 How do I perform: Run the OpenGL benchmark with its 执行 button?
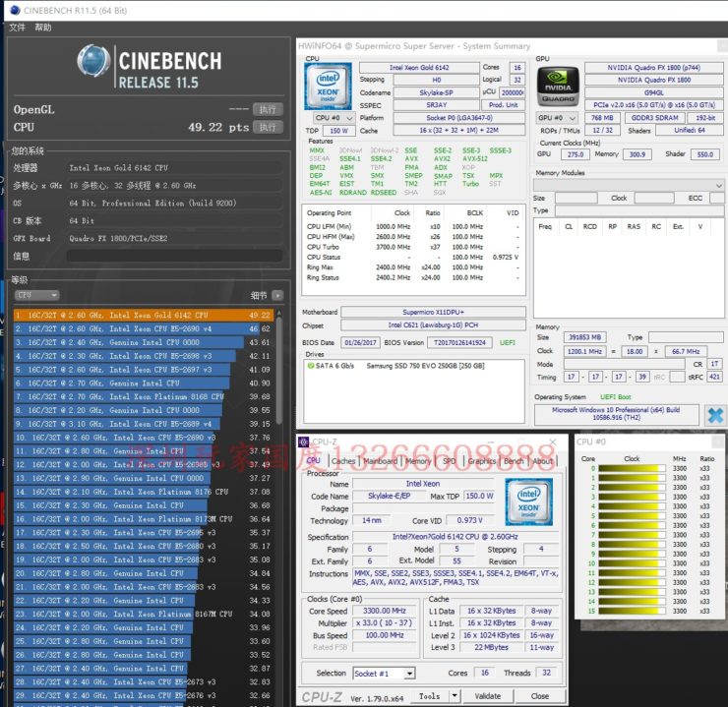click(268, 109)
